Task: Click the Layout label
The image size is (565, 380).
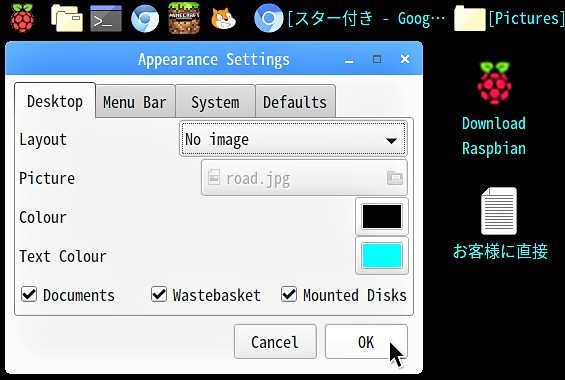Action: point(43,140)
